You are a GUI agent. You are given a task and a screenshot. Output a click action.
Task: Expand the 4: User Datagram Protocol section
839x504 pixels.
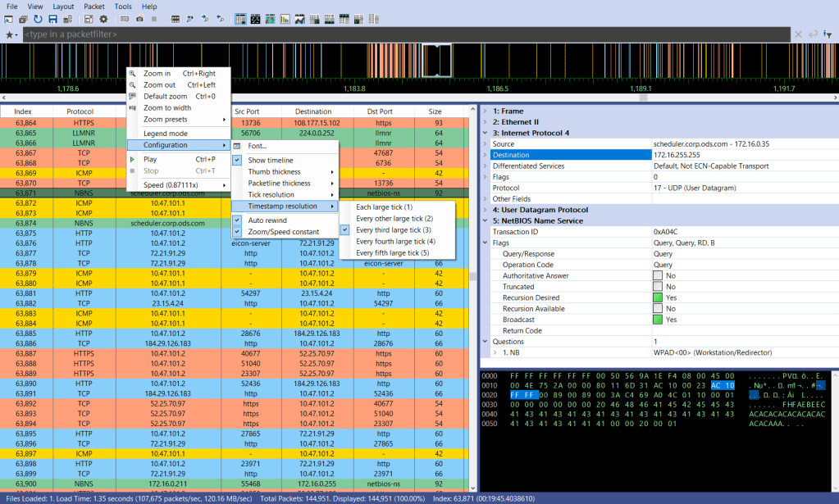coord(485,210)
